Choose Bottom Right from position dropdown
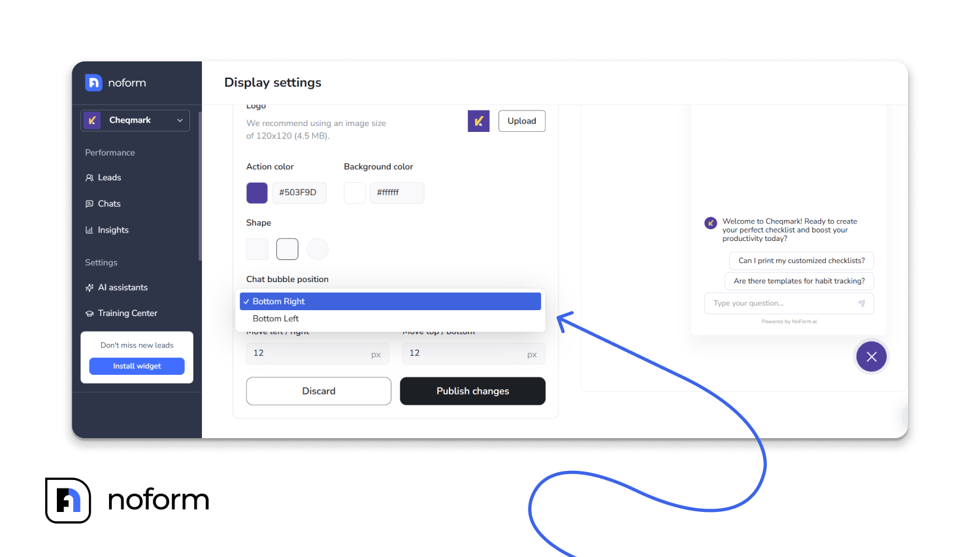The width and height of the screenshot is (980, 557). point(390,301)
